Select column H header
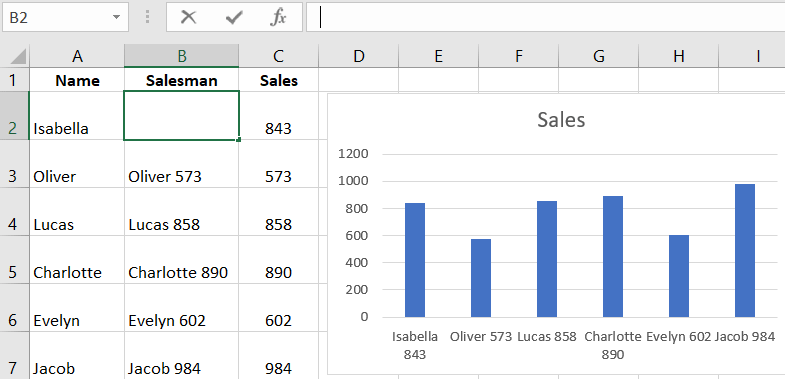Viewport: 785px width, 379px height. [679, 56]
